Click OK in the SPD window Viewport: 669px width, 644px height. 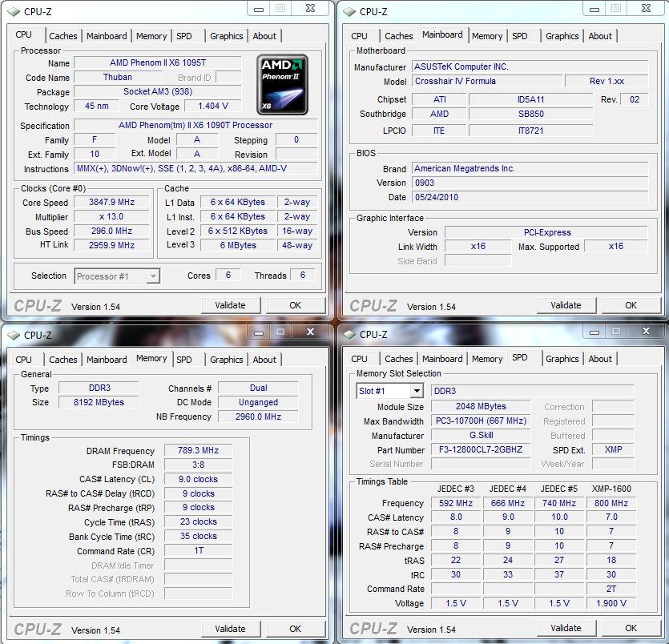coord(631,628)
